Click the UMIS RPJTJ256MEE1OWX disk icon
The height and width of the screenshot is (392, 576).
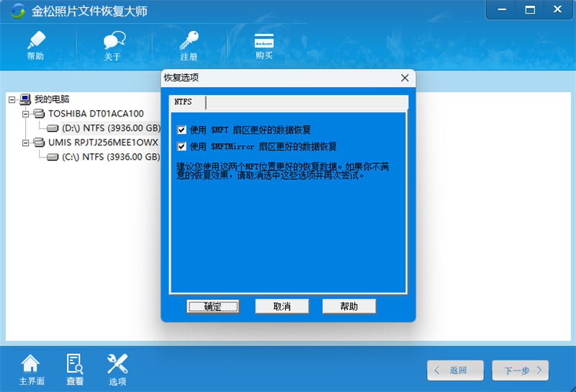39,142
